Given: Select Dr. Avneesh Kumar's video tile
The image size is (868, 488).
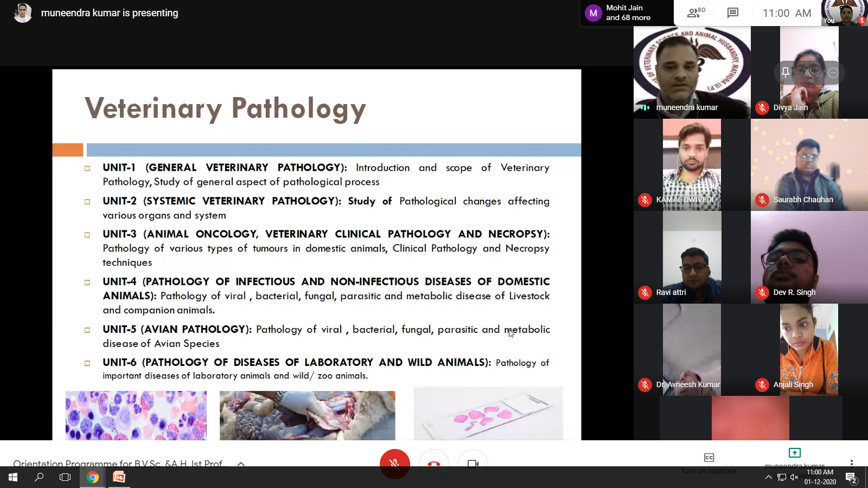Looking at the screenshot, I should (692, 349).
